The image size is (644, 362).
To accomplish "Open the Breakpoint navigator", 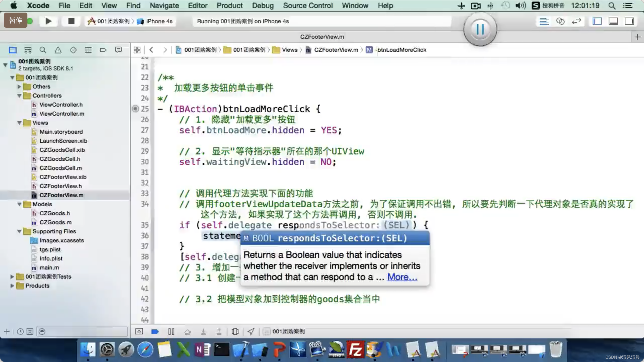I will [103, 50].
